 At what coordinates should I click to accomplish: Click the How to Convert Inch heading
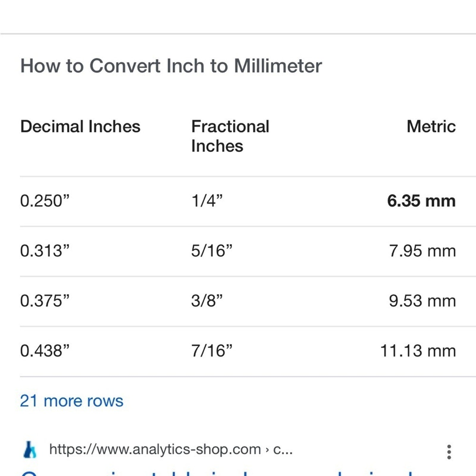[171, 66]
